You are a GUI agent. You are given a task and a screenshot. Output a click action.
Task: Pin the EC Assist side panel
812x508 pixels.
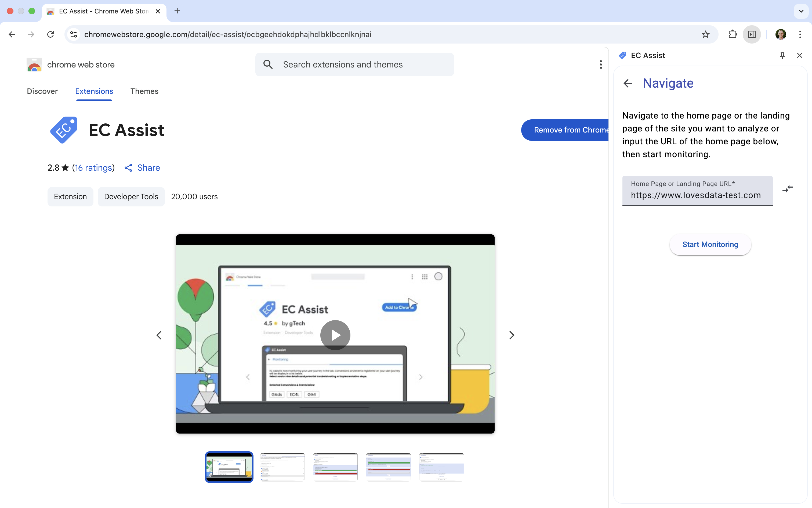coord(782,55)
